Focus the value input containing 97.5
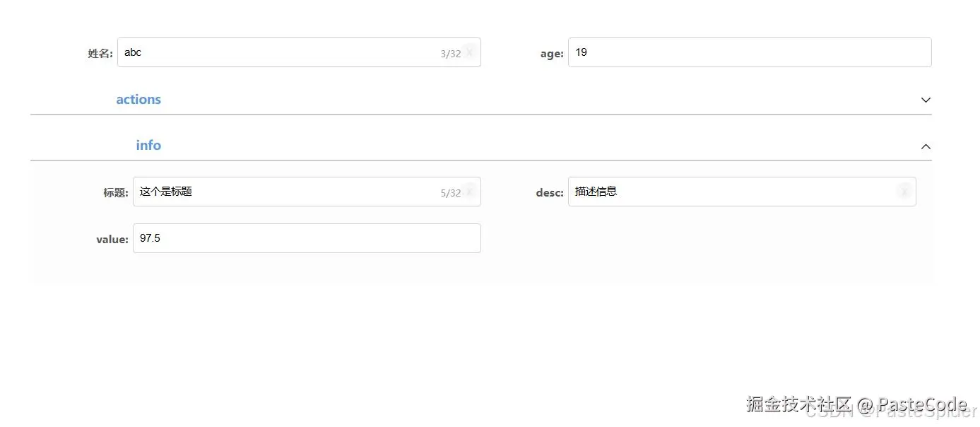Viewport: 980px width, 427px height. point(307,238)
